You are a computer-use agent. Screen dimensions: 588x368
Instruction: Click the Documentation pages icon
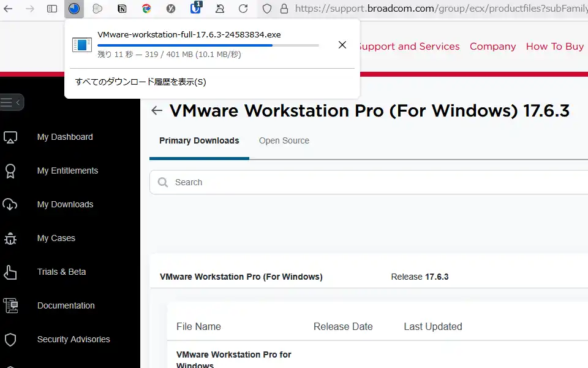[10, 305]
